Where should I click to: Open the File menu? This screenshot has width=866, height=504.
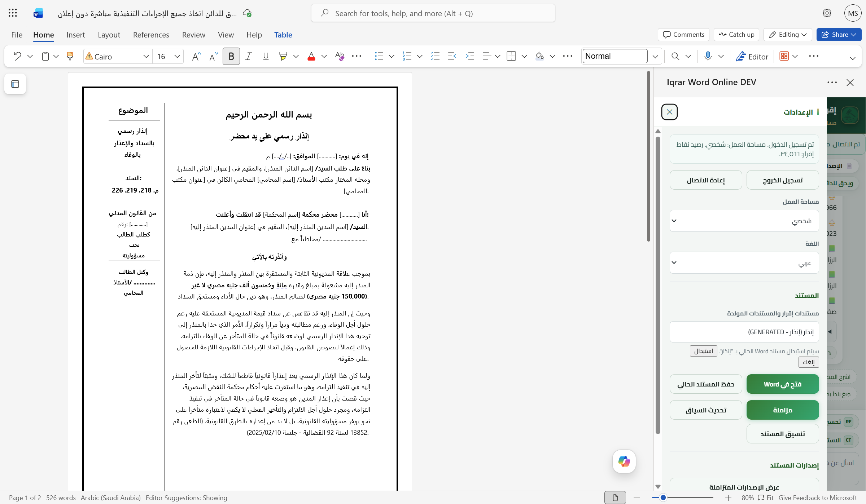[17, 35]
